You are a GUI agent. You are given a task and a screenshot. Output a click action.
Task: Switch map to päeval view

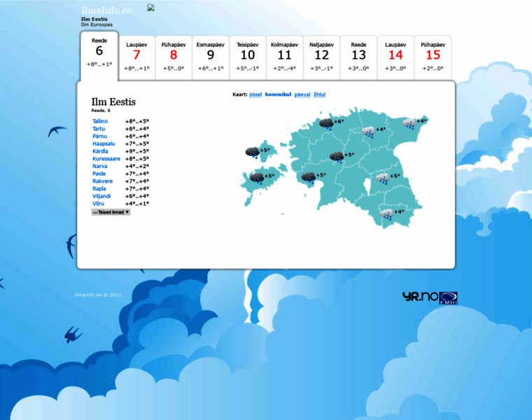click(302, 94)
